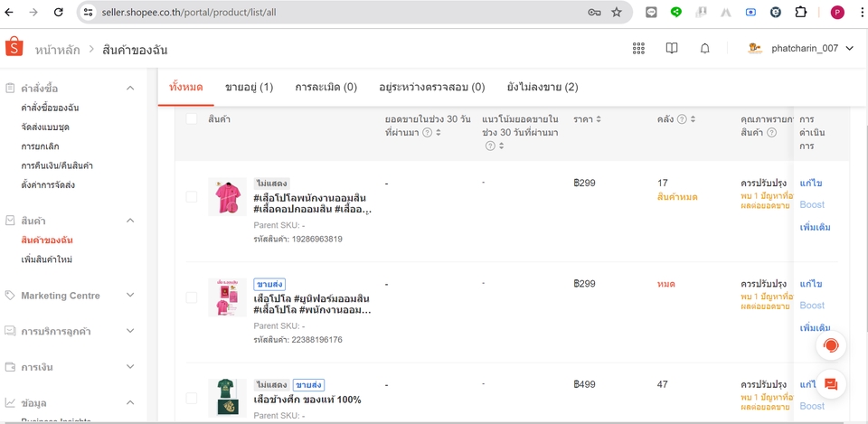
Task: Open the phatcharin_007 account dropdown
Action: tap(850, 48)
